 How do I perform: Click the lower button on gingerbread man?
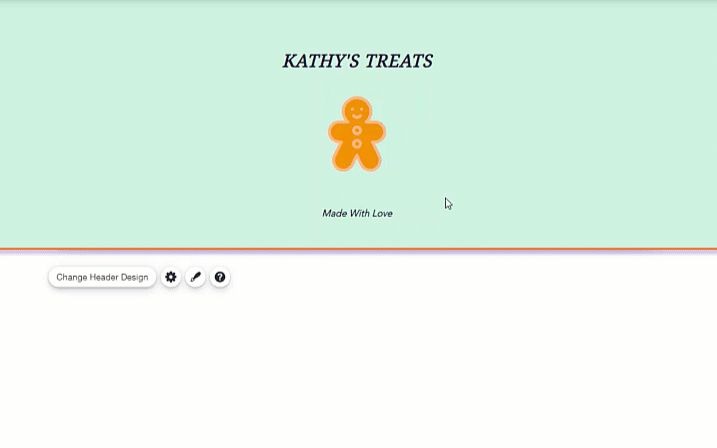point(357,144)
